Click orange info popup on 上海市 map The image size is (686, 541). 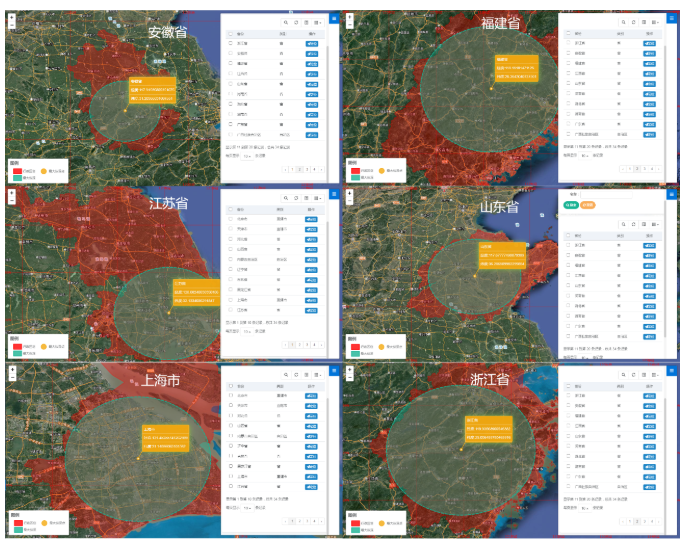pos(165,438)
